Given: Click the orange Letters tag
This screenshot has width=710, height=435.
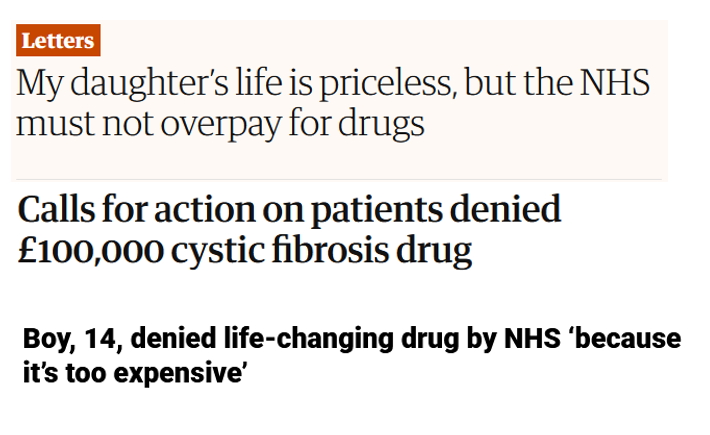Looking at the screenshot, I should (58, 41).
